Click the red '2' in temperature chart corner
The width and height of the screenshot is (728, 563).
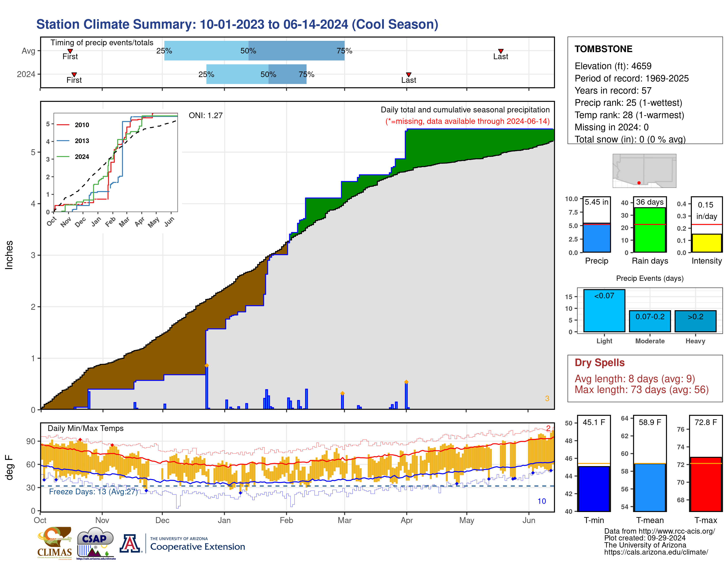click(x=548, y=428)
